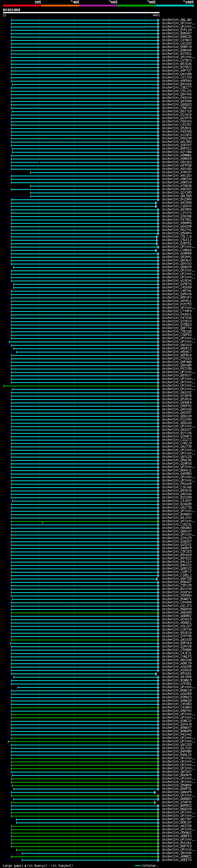Screen dimensions: 197x868
Task: Click the UniRef100_B9RPJ9 hit label
Action: (x=177, y=47)
